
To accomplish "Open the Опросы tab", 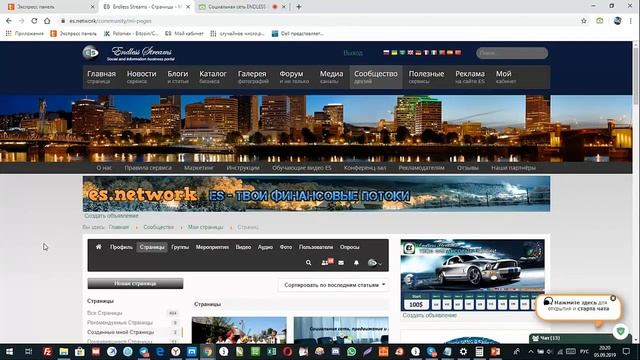I will [349, 247].
